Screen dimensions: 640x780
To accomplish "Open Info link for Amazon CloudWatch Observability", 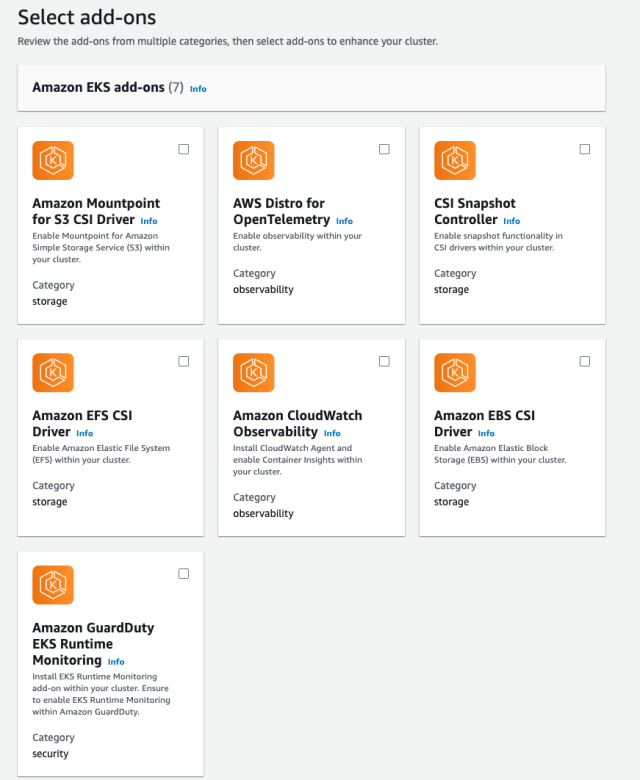I will [332, 433].
